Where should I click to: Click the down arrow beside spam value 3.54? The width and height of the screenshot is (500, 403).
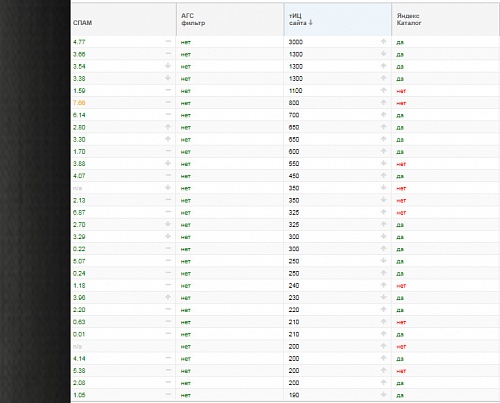point(168,66)
